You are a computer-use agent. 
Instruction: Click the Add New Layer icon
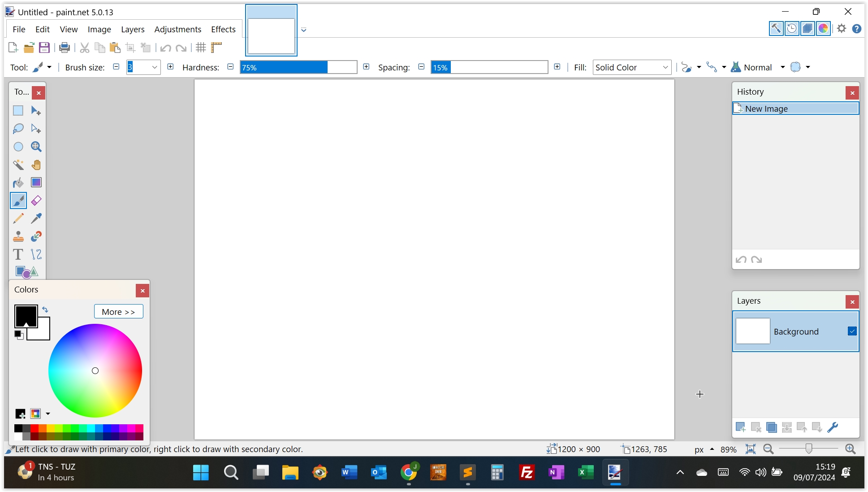tap(741, 427)
